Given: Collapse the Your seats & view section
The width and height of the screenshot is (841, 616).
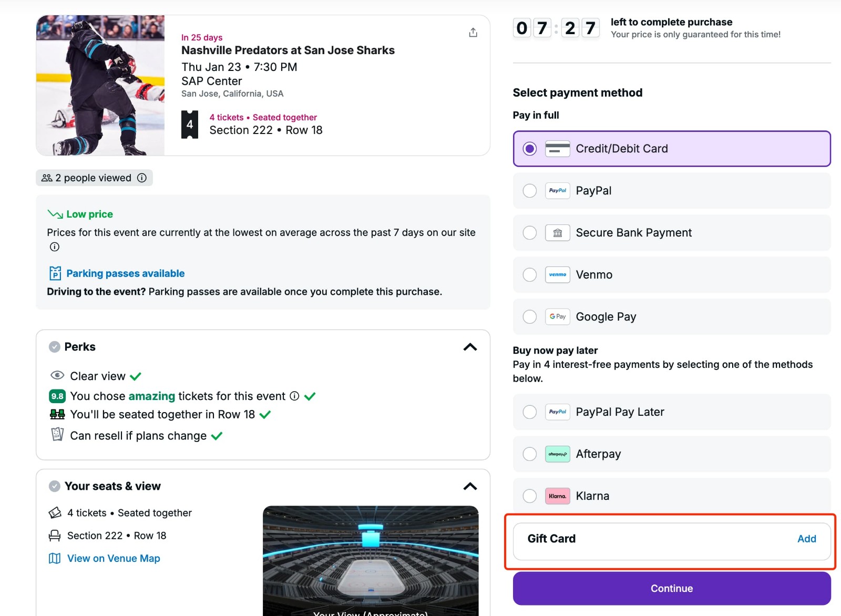Looking at the screenshot, I should coord(470,486).
